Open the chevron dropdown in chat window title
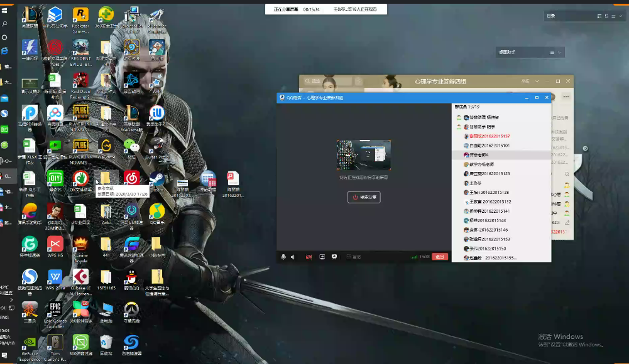 click(537, 82)
